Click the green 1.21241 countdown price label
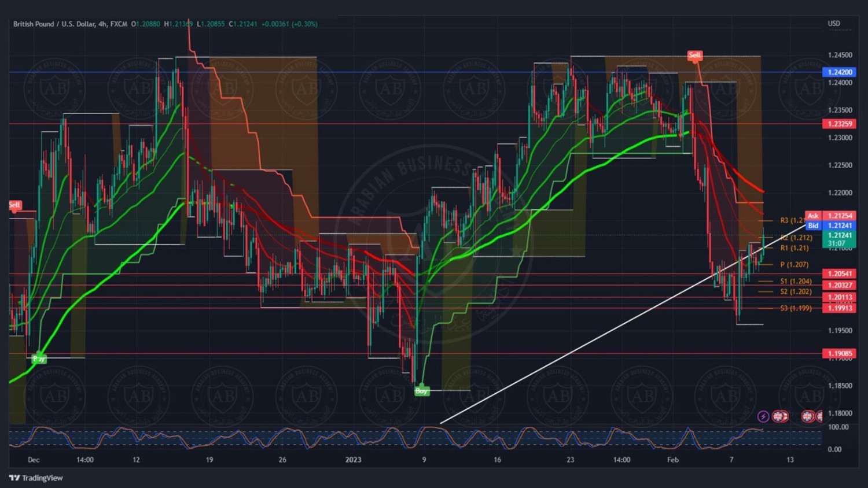Image resolution: width=868 pixels, height=488 pixels. [839, 239]
